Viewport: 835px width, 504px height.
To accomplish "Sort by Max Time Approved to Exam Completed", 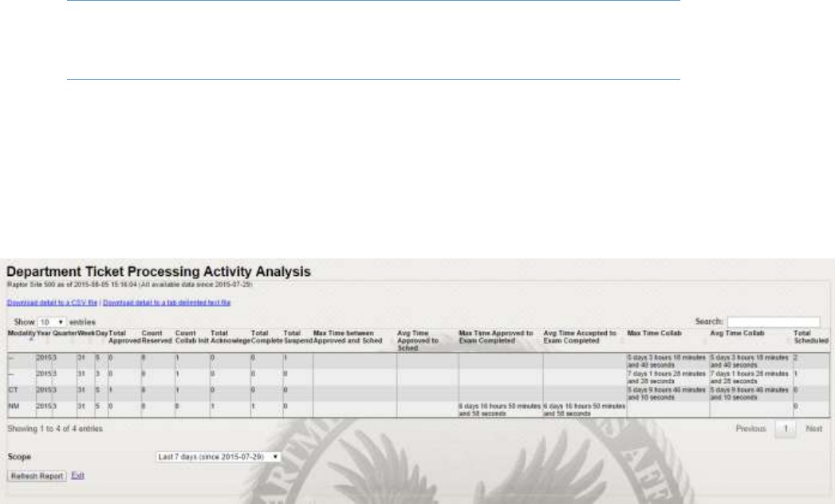I will (496, 337).
